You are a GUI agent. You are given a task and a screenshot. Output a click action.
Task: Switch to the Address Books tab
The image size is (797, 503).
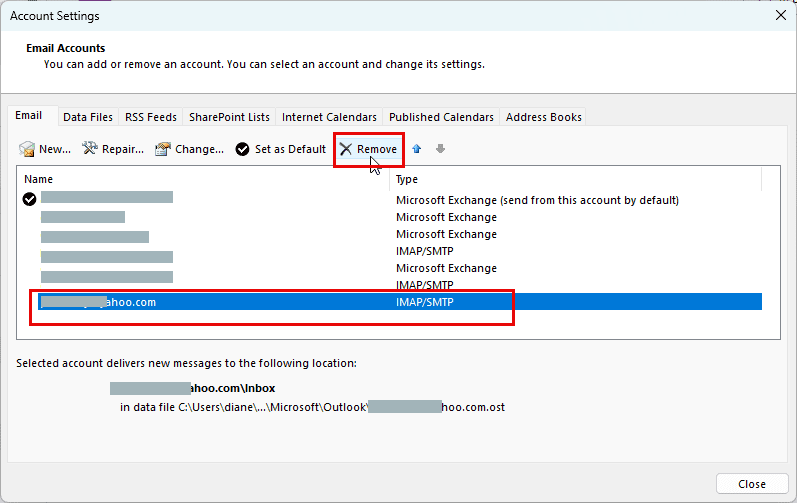click(x=543, y=117)
